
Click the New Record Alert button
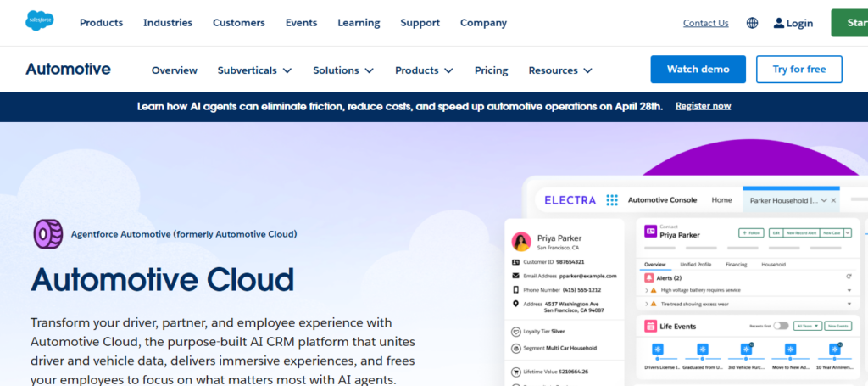tap(802, 233)
